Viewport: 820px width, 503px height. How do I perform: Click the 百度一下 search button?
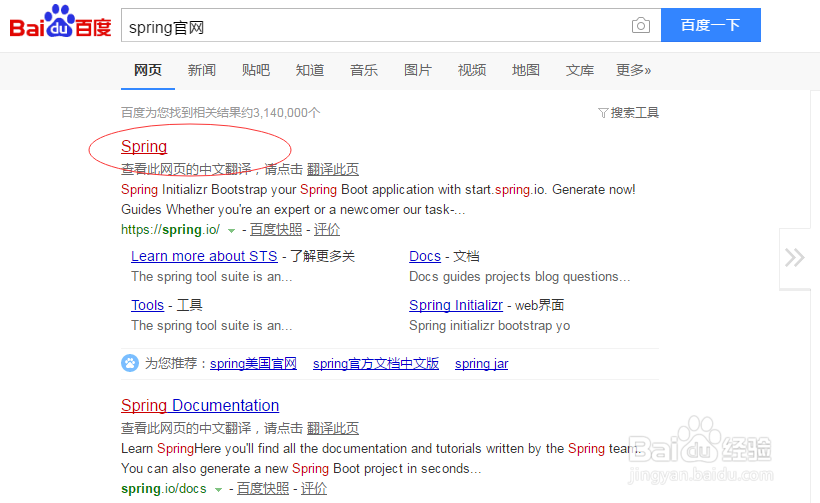pos(711,25)
